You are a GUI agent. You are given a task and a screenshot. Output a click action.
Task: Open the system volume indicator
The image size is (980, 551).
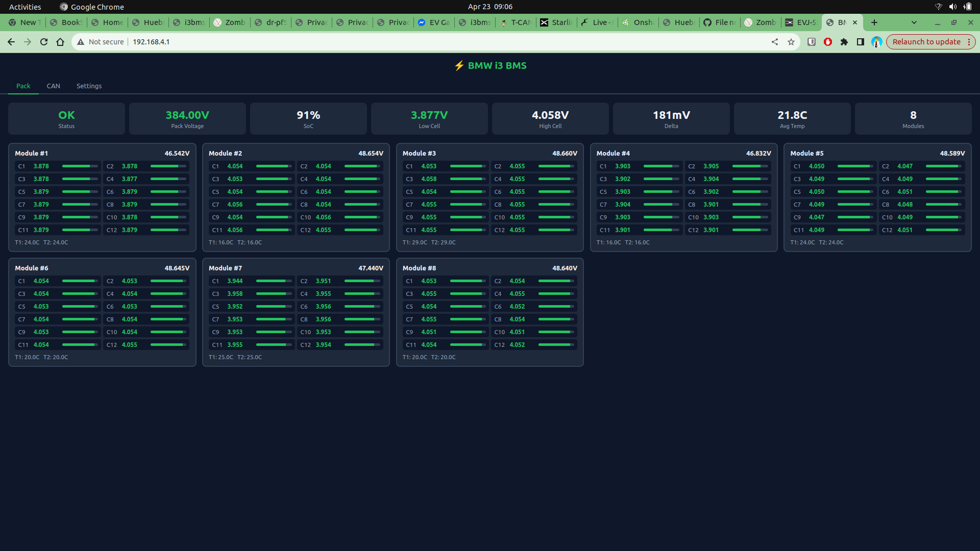(x=952, y=7)
